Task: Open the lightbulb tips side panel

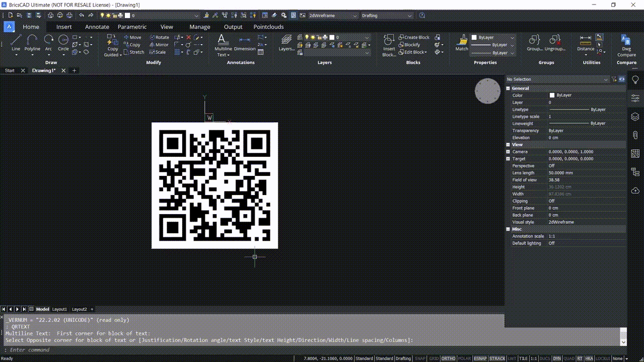Action: pyautogui.click(x=635, y=79)
